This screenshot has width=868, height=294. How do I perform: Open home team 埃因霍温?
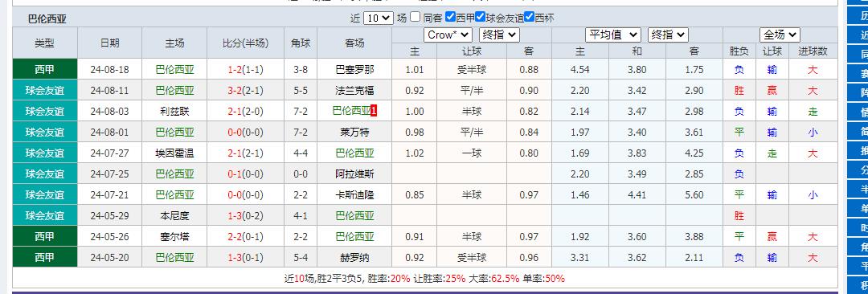pyautogui.click(x=174, y=153)
